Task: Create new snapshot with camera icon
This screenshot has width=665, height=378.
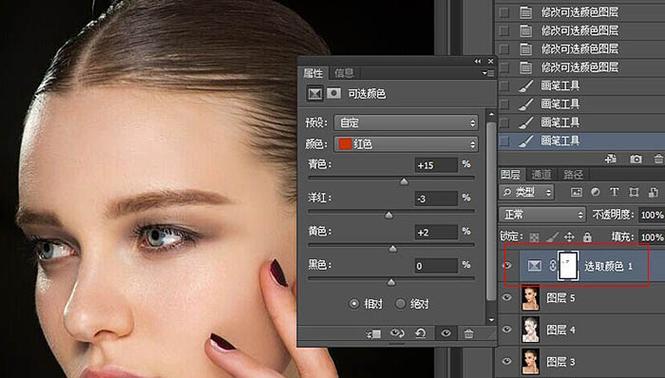Action: 635,159
